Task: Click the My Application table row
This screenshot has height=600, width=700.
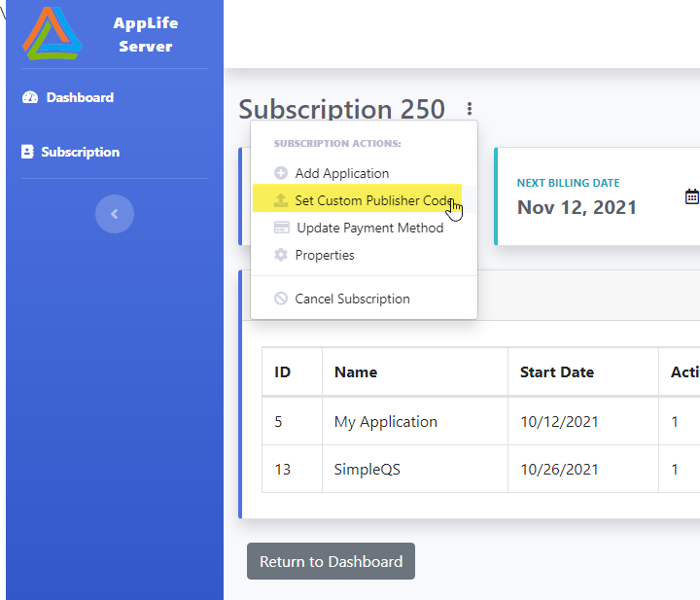Action: (481, 421)
